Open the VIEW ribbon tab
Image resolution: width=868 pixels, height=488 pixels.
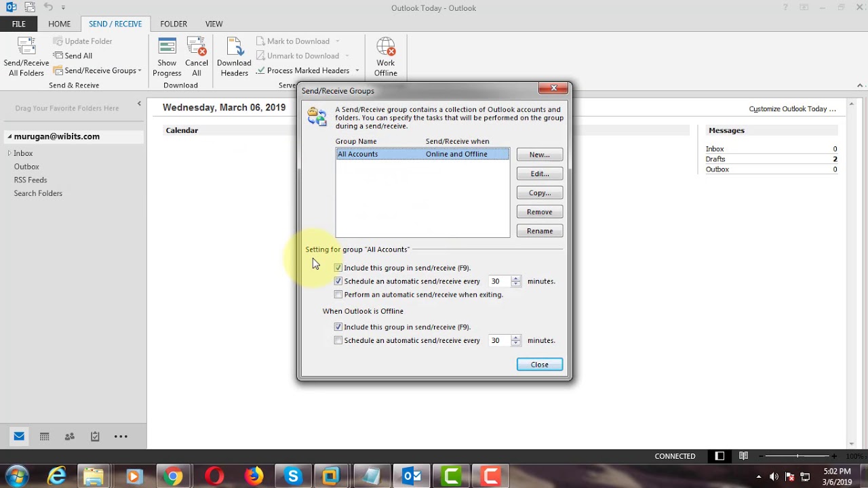(x=214, y=24)
